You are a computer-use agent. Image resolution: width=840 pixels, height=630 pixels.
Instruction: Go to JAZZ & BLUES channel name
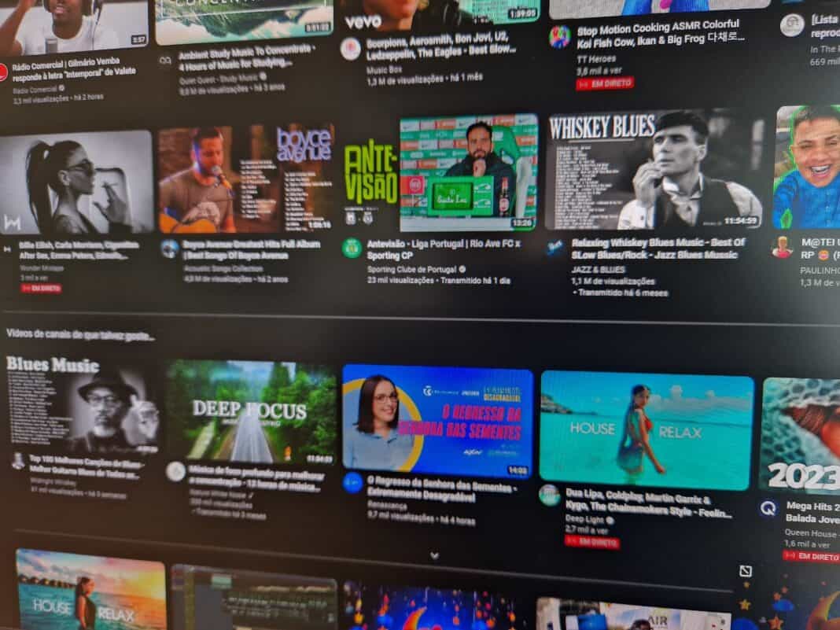tap(598, 270)
